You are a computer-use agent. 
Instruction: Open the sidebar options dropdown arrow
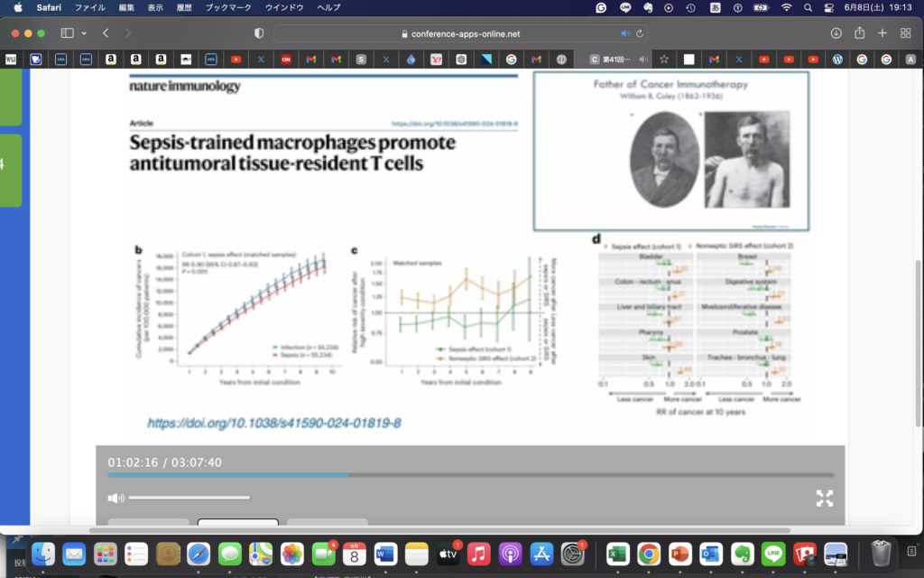click(84, 33)
